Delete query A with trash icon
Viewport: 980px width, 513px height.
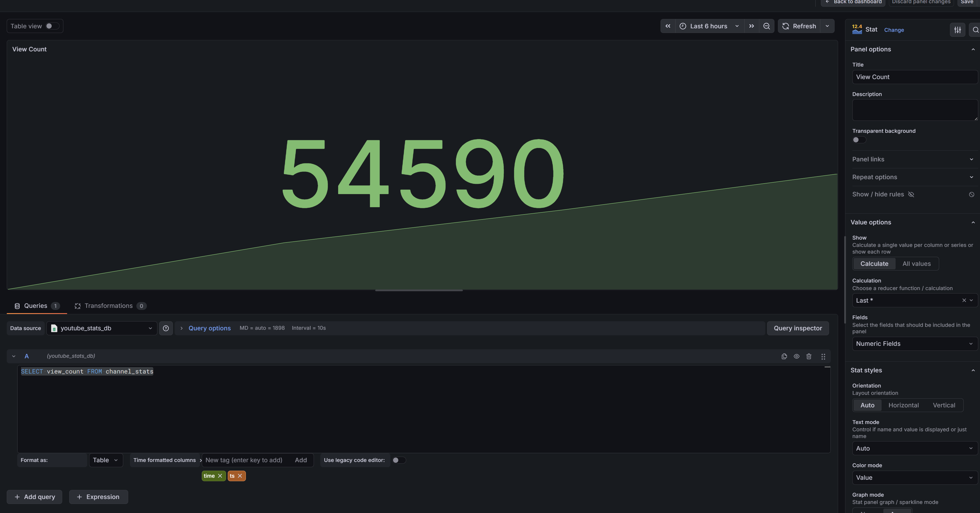click(809, 356)
